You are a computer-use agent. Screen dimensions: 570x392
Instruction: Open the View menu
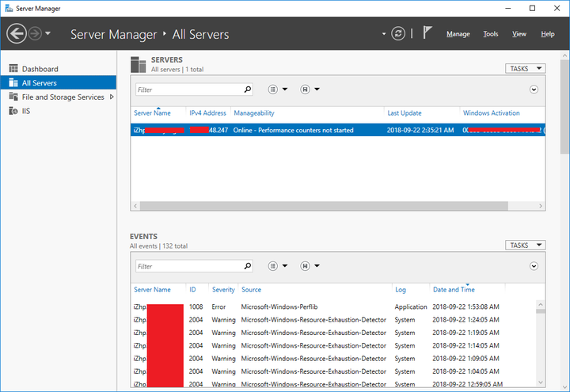[519, 34]
